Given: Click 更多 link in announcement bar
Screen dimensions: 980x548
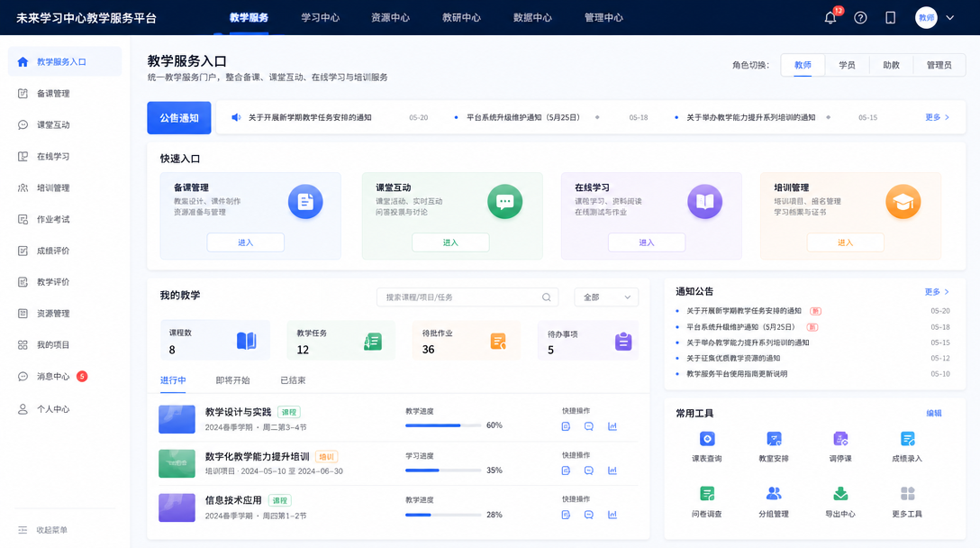Looking at the screenshot, I should click(x=937, y=117).
